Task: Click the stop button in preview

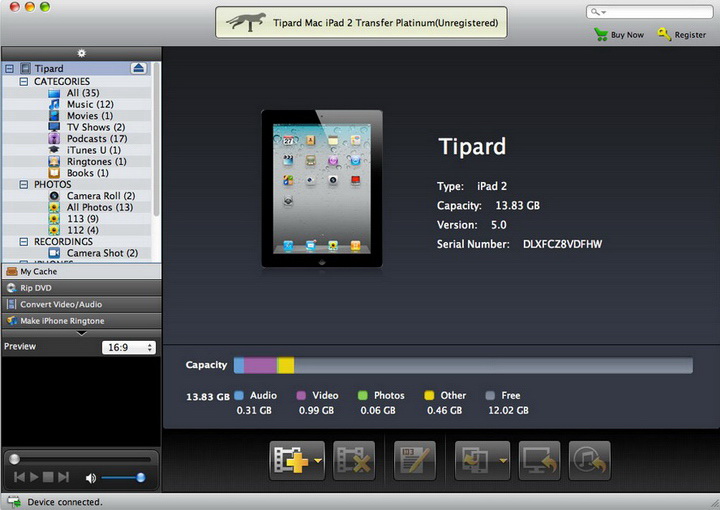Action: tap(48, 477)
